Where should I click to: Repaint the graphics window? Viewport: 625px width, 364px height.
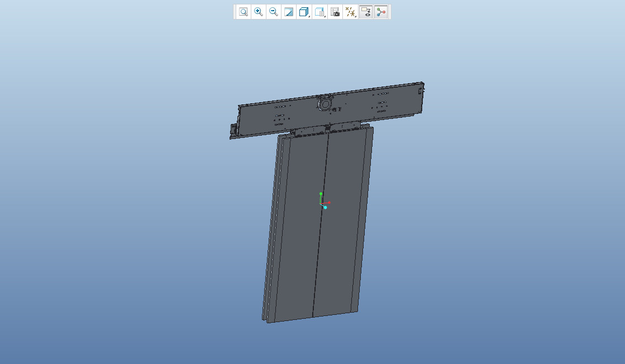(x=289, y=12)
